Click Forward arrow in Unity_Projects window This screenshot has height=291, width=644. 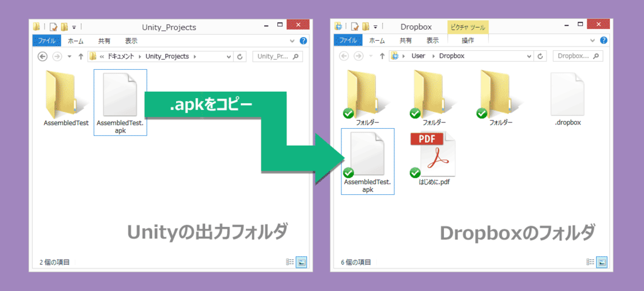tap(57, 56)
